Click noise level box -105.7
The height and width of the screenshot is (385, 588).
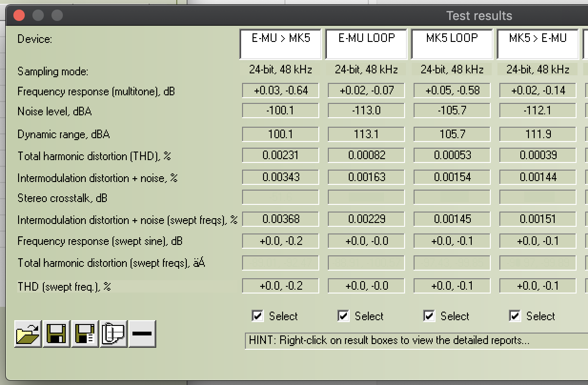(x=452, y=111)
